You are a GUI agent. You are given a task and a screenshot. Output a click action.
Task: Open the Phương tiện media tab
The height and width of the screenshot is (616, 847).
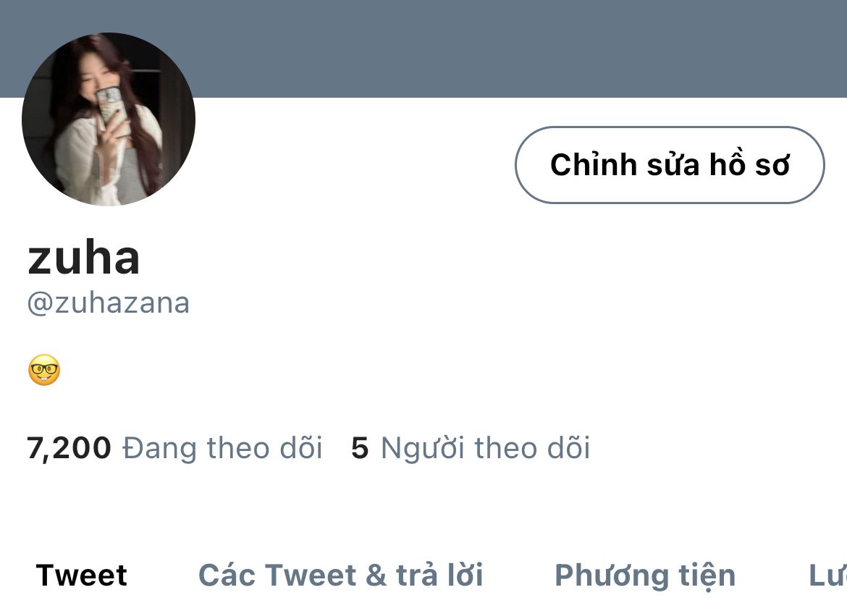tap(646, 576)
